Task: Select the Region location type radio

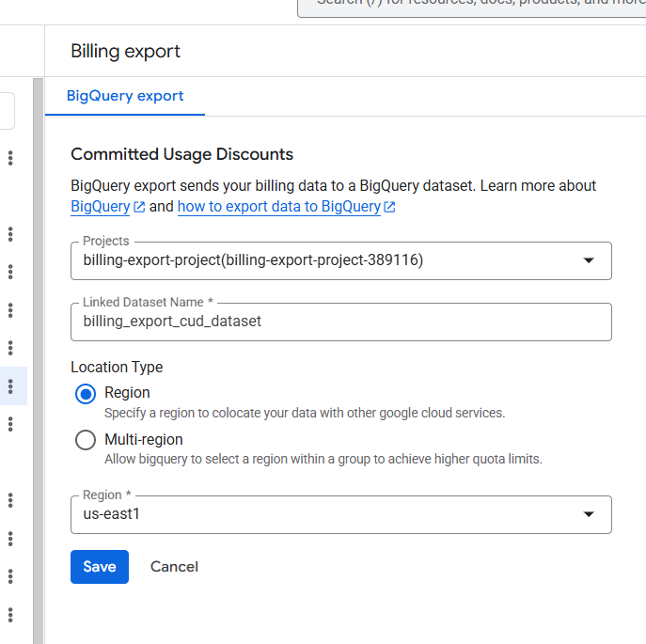Action: point(86,394)
